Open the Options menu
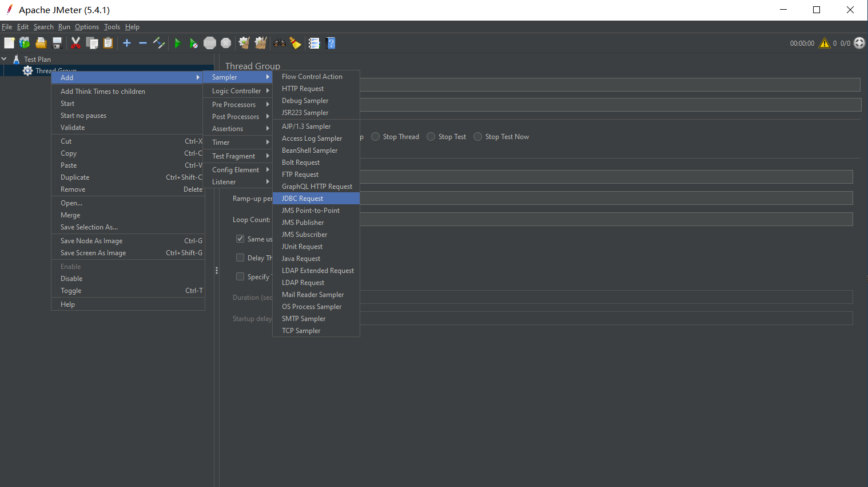868x487 pixels. tap(87, 27)
